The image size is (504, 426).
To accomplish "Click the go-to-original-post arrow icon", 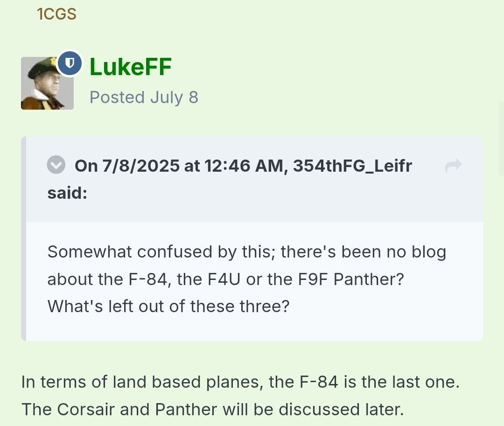I will [453, 166].
